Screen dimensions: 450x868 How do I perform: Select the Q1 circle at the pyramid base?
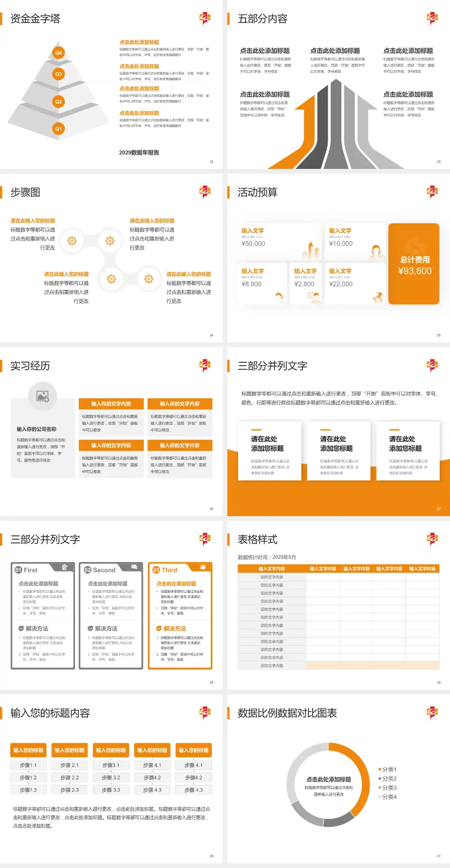[x=59, y=129]
